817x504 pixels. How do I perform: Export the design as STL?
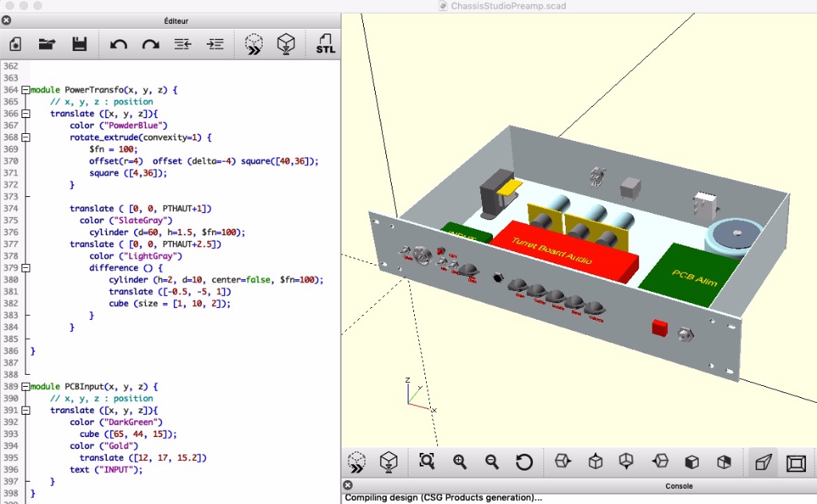(326, 45)
